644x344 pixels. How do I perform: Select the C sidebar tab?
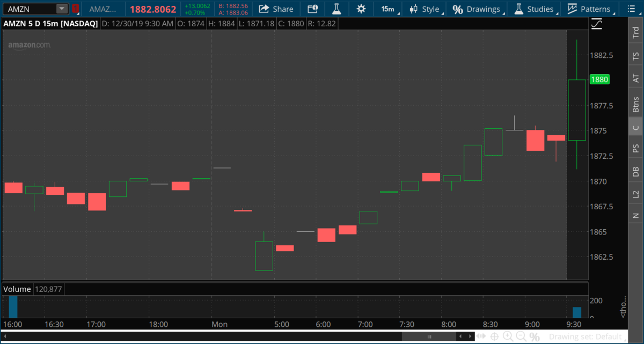click(636, 127)
